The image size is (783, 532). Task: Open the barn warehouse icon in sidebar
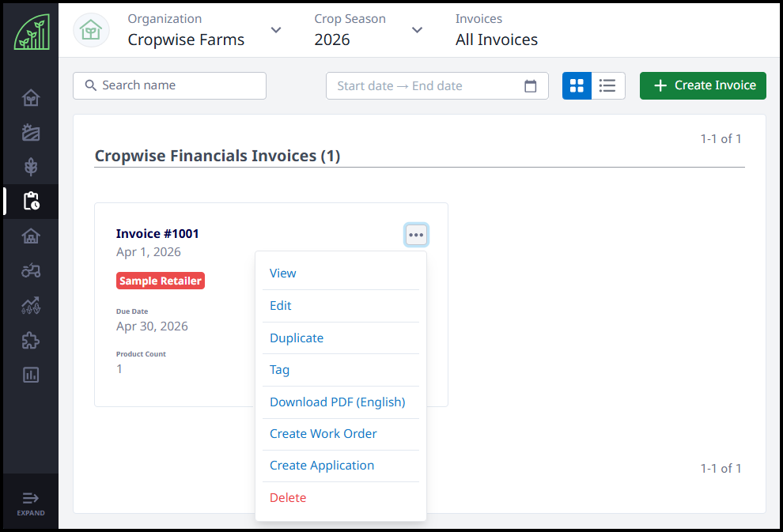point(31,236)
